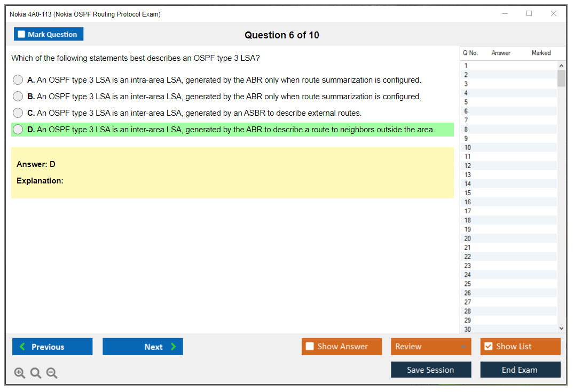Click the zoom out magnifier icon
The image size is (574, 392).
(52, 373)
